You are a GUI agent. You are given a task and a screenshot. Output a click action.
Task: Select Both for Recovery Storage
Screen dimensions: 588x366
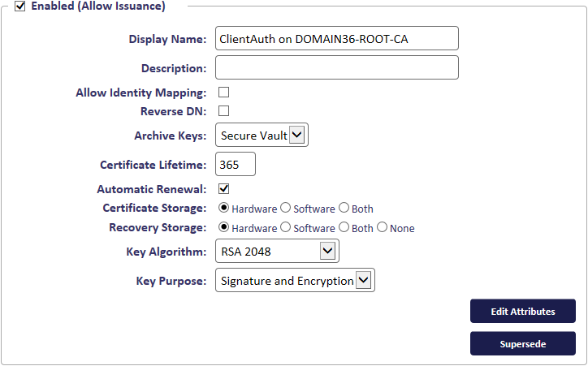tap(344, 227)
